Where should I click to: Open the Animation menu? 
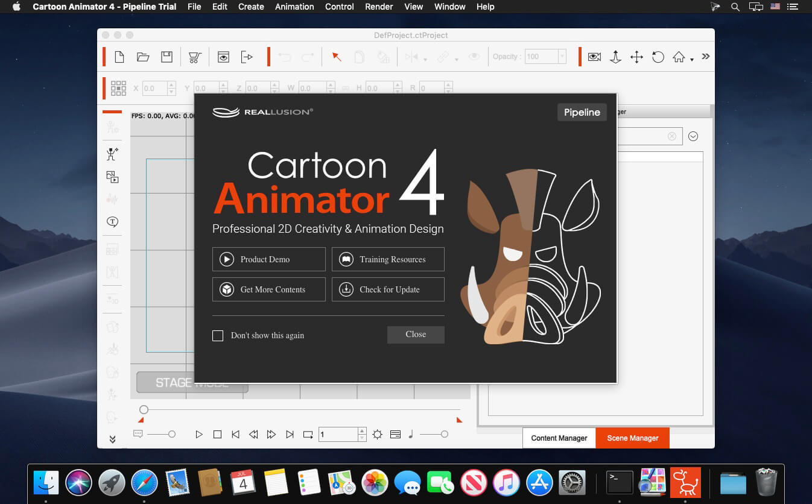click(294, 7)
